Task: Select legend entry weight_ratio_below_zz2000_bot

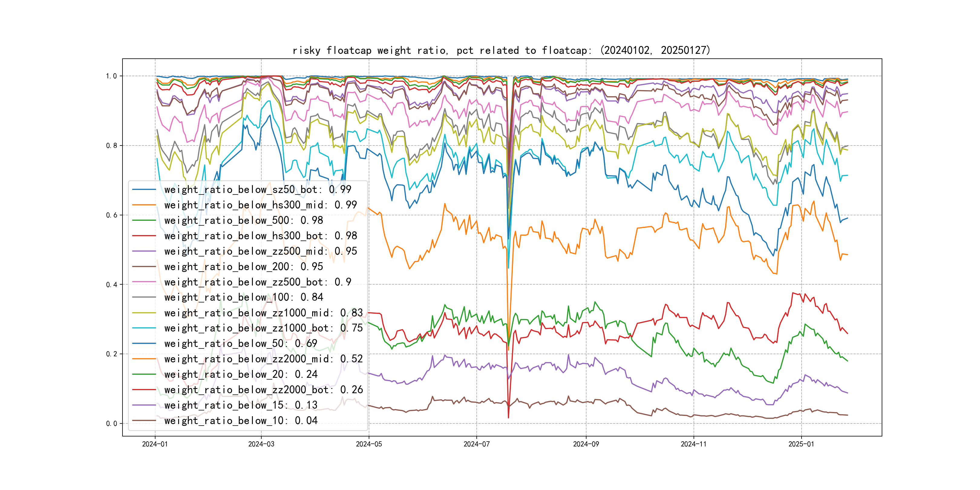Action: (263, 390)
